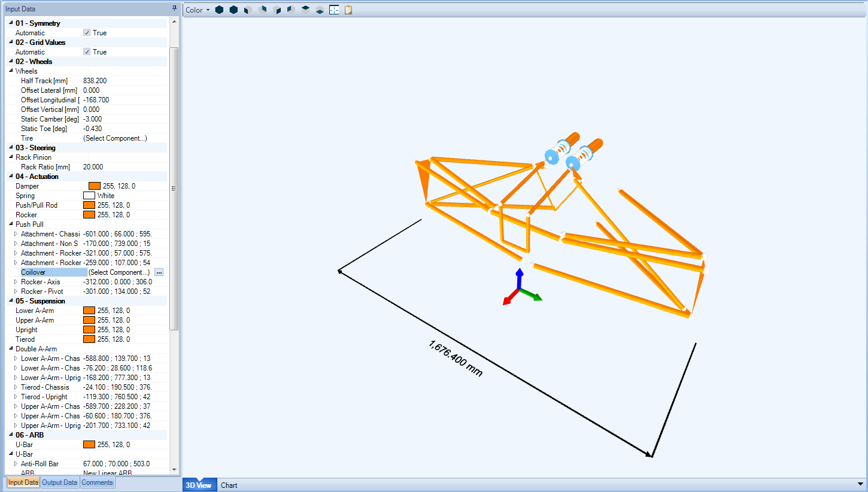Click the Spring white color swatch
Screen dimensions: 868x492
pyautogui.click(x=89, y=196)
